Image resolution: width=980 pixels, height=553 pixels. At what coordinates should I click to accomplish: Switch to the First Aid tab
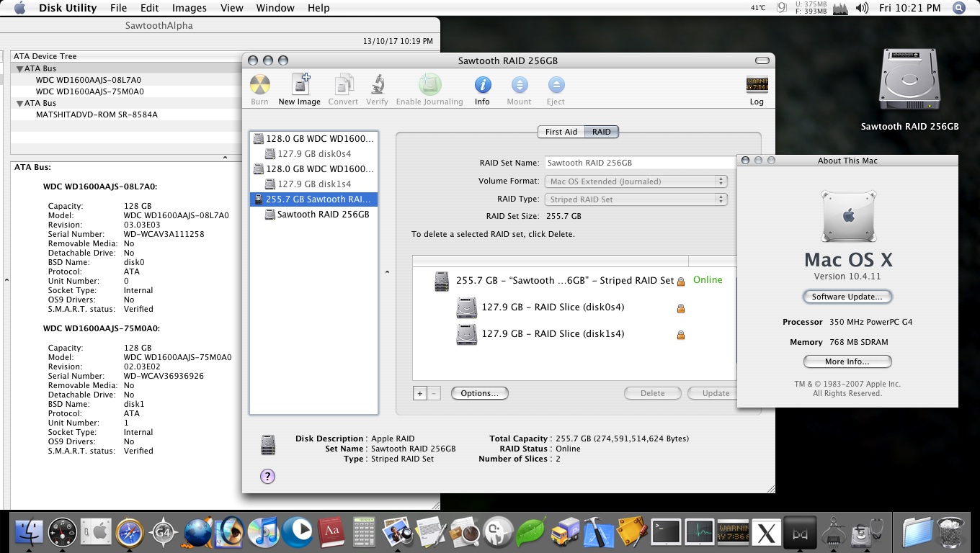(561, 132)
